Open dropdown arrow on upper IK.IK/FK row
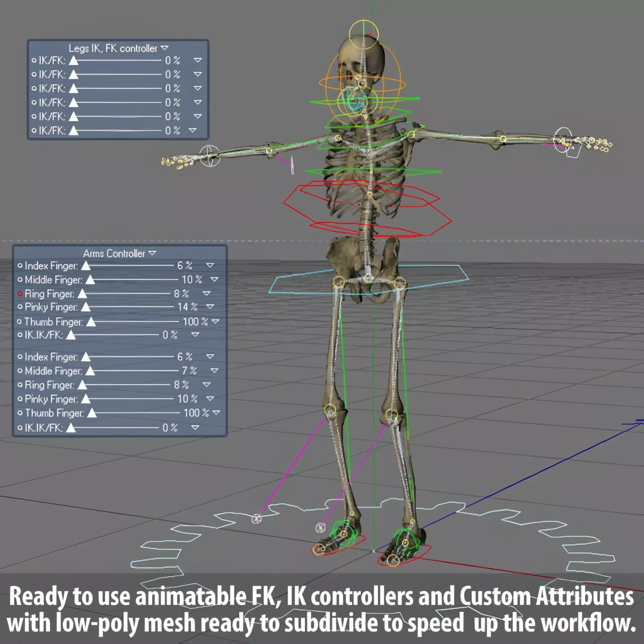644x644 pixels. (x=195, y=334)
